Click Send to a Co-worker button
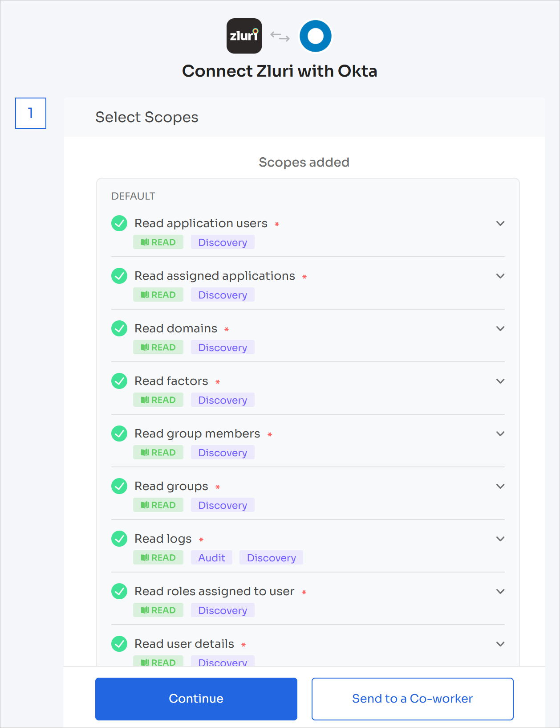Screen dimensions: 560x728 [413, 699]
